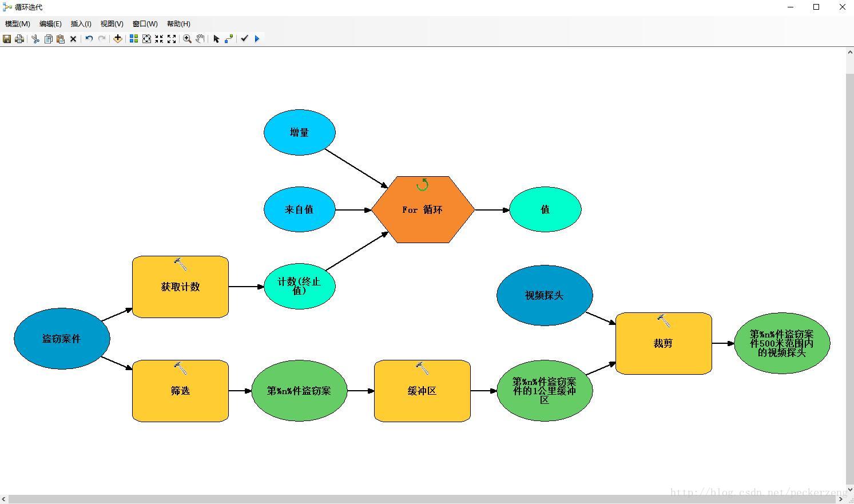Open the 帮助(H) menu
The height and width of the screenshot is (504, 854).
pyautogui.click(x=178, y=24)
